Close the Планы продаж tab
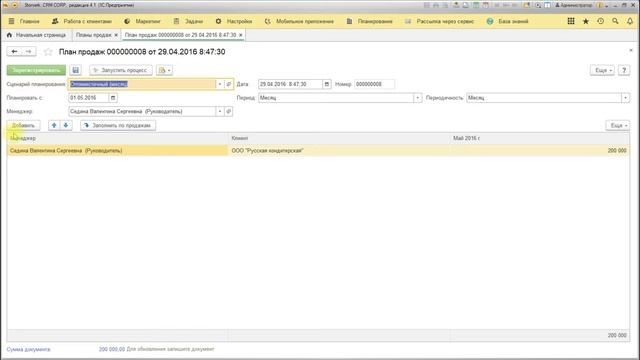This screenshot has width=640, height=360. coord(116,35)
